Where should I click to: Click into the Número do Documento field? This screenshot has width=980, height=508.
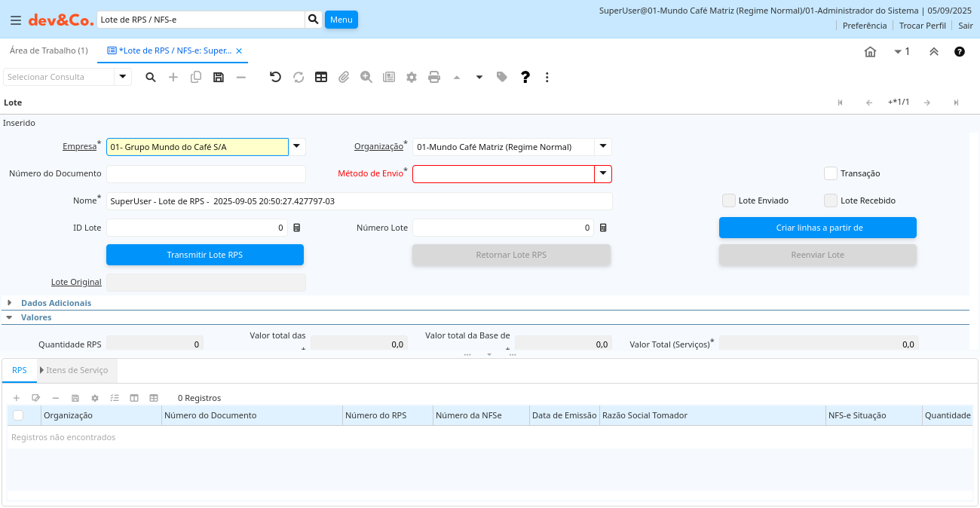(x=206, y=174)
